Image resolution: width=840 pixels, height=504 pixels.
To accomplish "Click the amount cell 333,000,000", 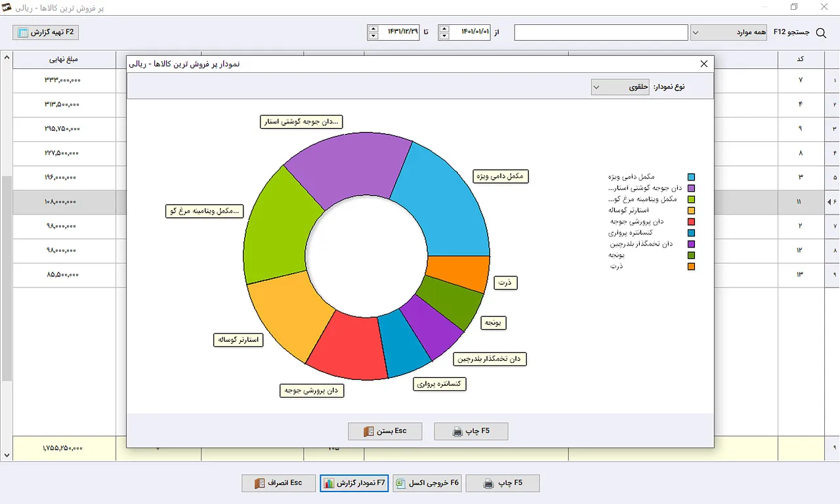I will pos(64,80).
